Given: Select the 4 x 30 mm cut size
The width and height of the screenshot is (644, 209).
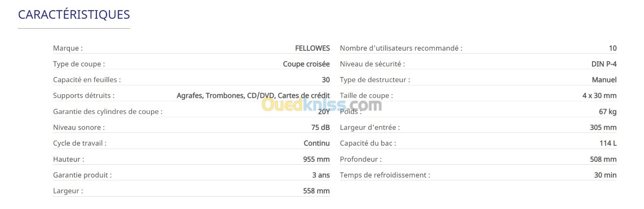Looking at the screenshot, I should (599, 95).
